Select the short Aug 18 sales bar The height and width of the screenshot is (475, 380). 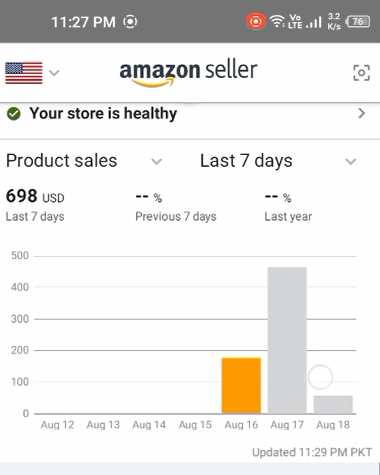333,404
